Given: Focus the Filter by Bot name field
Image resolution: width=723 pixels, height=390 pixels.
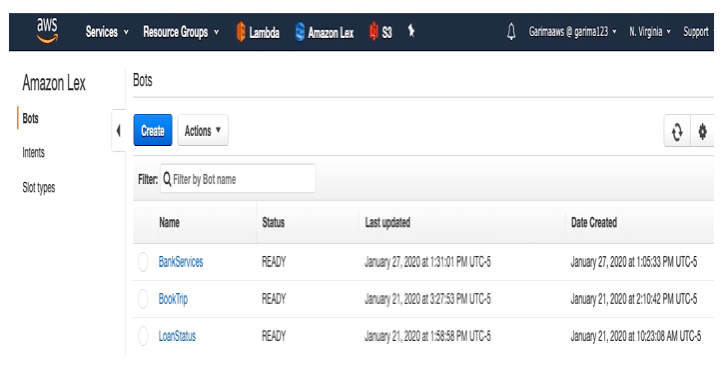Looking at the screenshot, I should (238, 179).
